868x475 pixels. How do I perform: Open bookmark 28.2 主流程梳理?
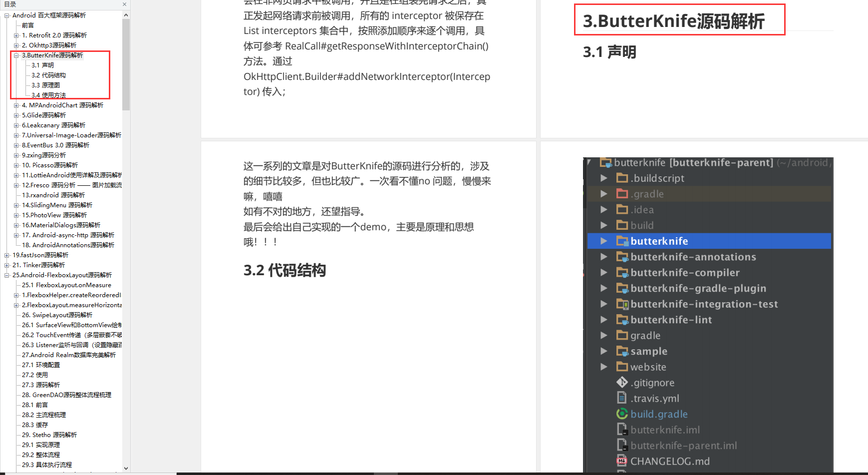(x=43, y=415)
